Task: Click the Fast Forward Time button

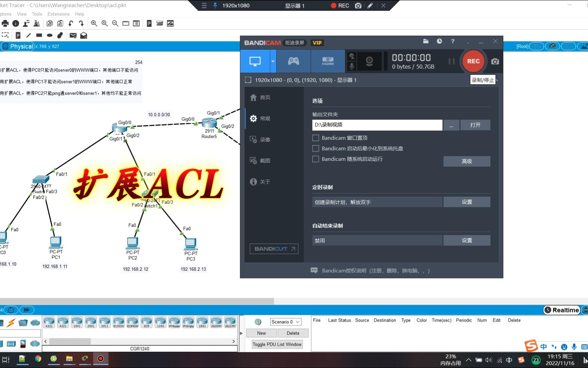Action: tap(27, 310)
